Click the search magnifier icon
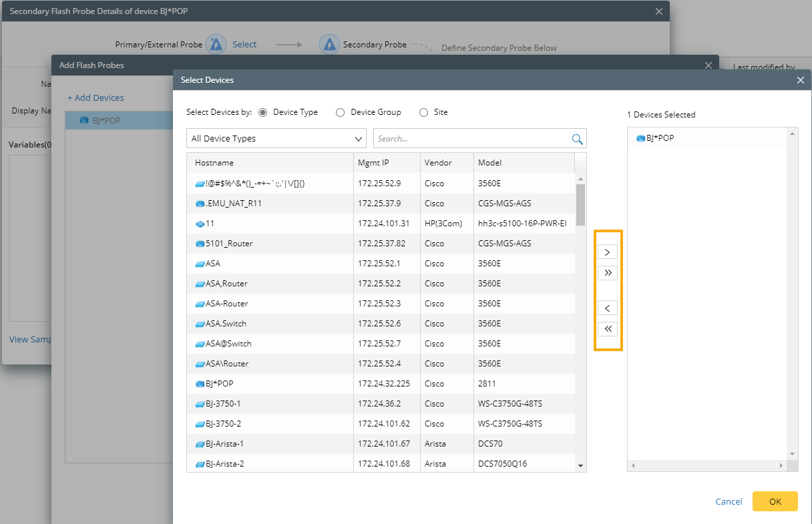The height and width of the screenshot is (524, 812). click(577, 139)
